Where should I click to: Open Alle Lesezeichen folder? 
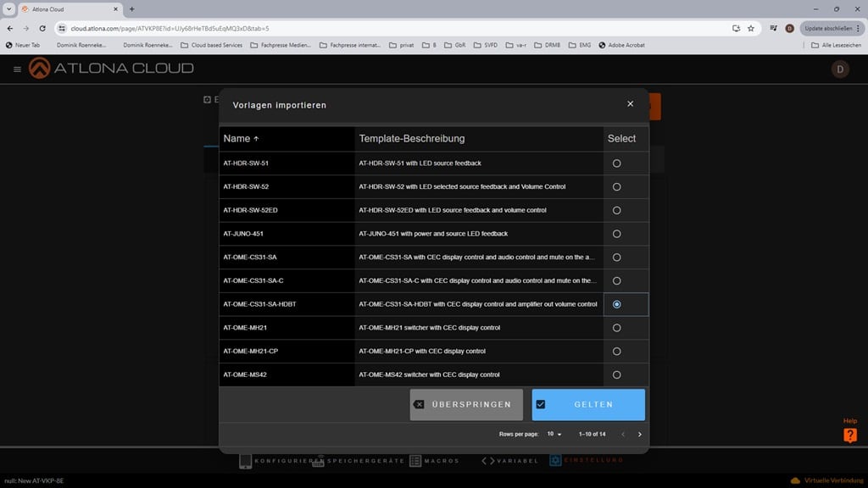(x=836, y=46)
